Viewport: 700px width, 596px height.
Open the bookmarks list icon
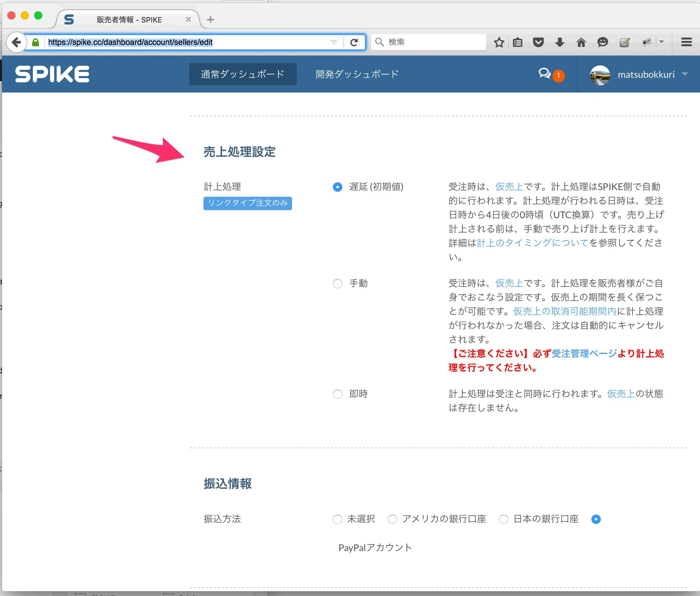point(518,42)
